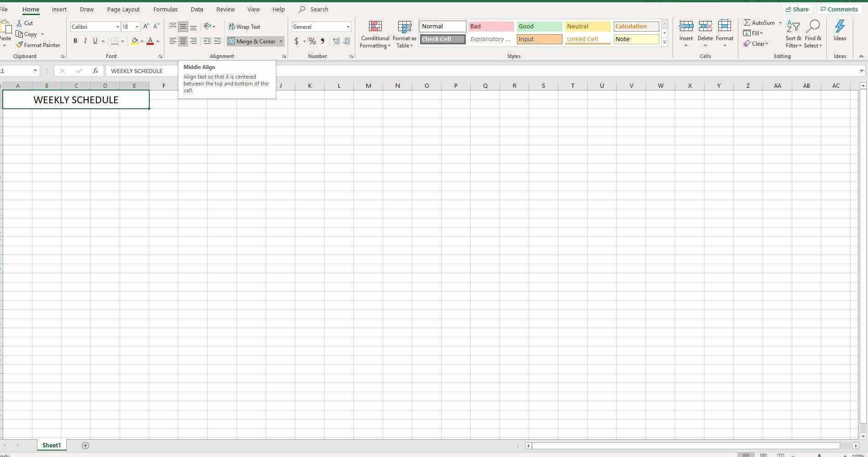The image size is (868, 457).
Task: Expand the AutoSum dropdown arrow
Action: 780,23
